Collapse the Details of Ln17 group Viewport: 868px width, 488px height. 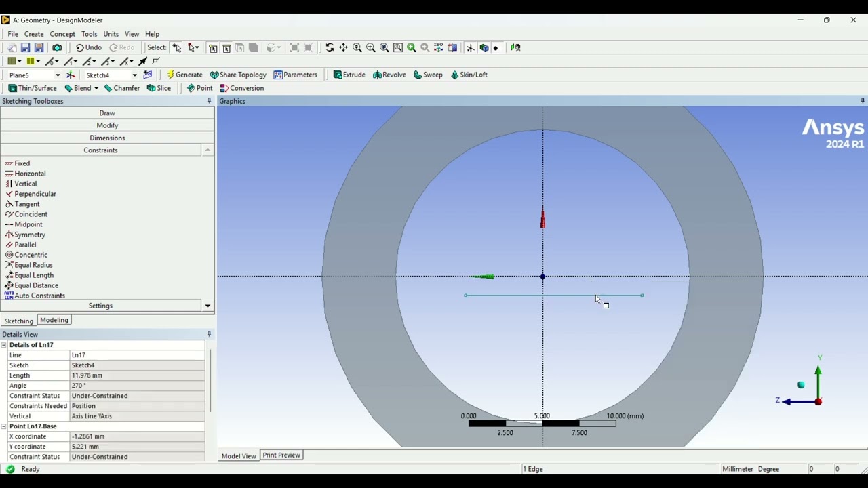4,345
